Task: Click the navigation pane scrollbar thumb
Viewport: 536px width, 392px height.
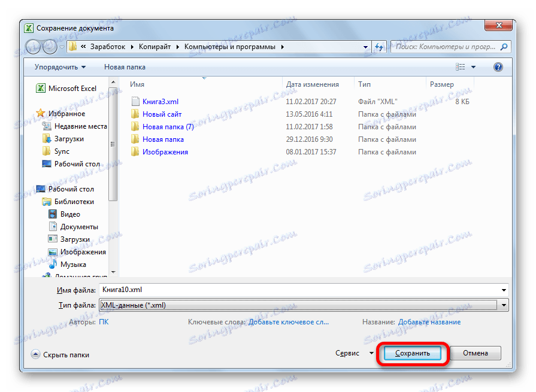Action: pyautogui.click(x=113, y=144)
